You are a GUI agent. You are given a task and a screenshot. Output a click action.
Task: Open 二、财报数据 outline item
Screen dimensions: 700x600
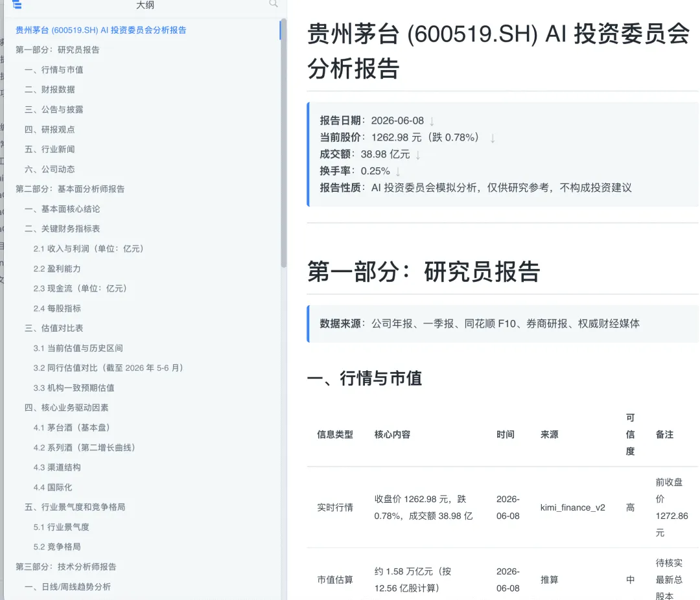click(50, 89)
